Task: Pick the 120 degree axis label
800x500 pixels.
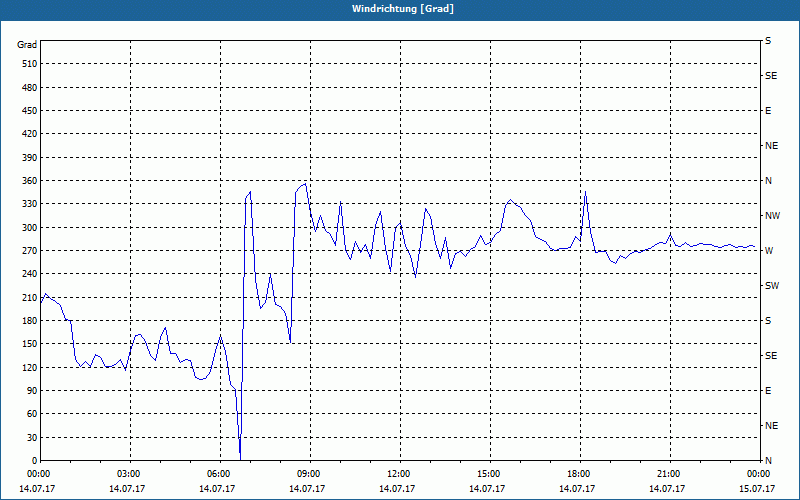Action: [x=29, y=367]
